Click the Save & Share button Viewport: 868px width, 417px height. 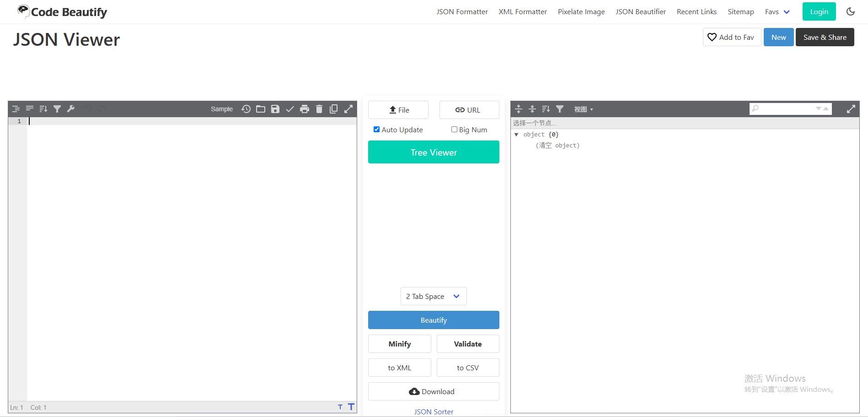pos(825,37)
